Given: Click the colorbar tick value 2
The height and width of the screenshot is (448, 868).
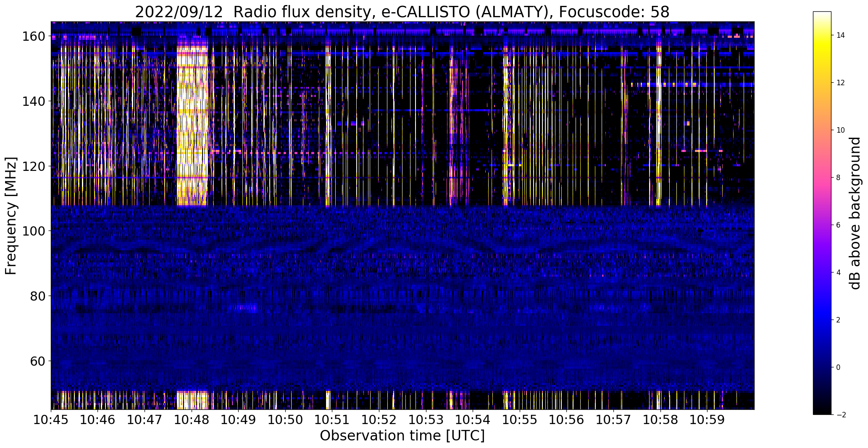Looking at the screenshot, I should [x=838, y=320].
